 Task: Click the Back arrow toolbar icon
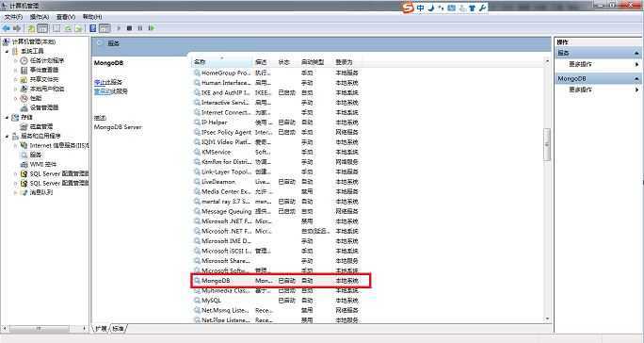click(7, 28)
